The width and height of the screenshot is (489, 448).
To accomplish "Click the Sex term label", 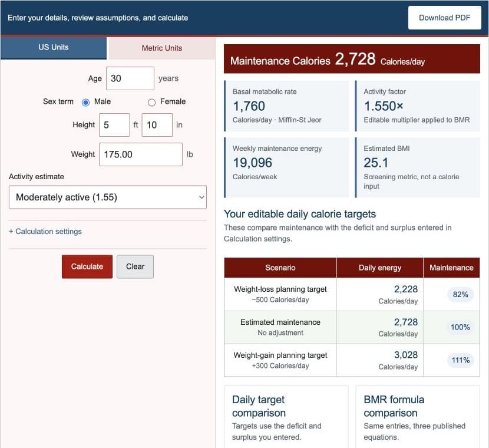I will (58, 101).
